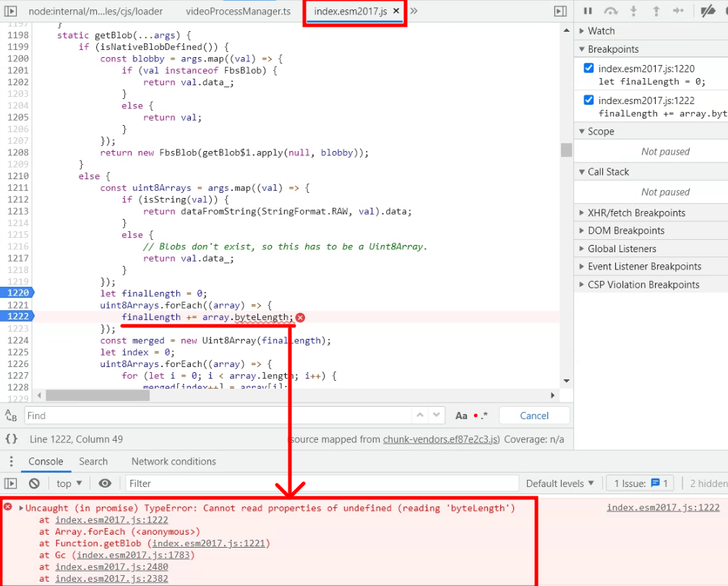
Task: Show console sidebar icon
Action: point(10,483)
